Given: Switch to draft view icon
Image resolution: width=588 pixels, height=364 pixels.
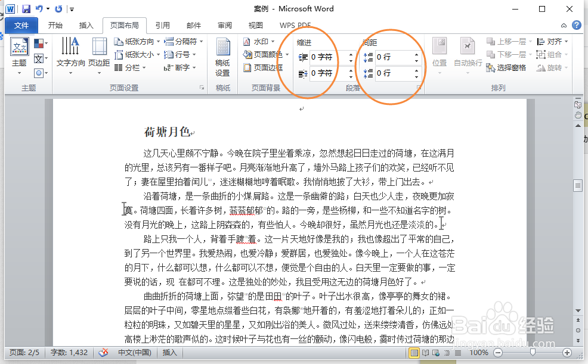Looking at the screenshot, I should (x=458, y=353).
